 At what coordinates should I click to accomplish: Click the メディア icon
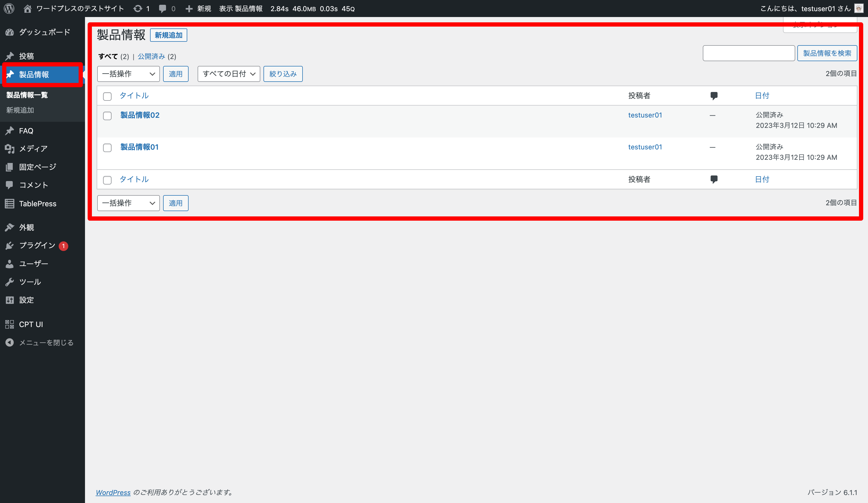click(10, 149)
